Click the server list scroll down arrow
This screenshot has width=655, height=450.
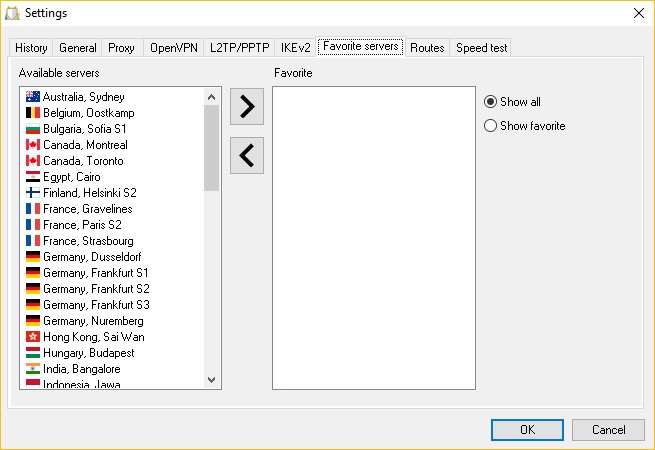pyautogui.click(x=211, y=379)
